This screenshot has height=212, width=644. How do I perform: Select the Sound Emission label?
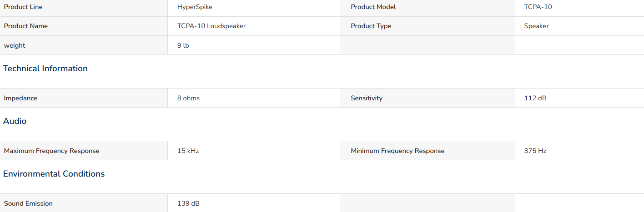(x=28, y=203)
